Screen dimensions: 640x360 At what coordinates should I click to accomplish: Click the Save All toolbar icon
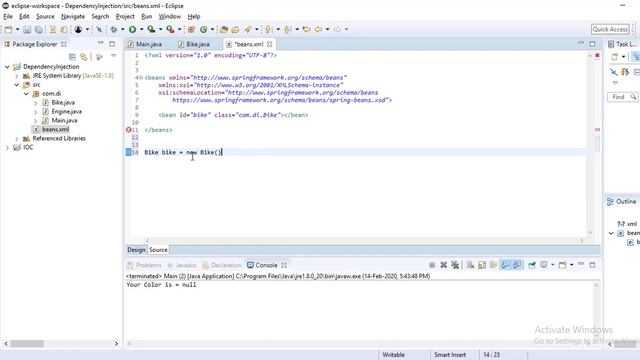click(38, 29)
